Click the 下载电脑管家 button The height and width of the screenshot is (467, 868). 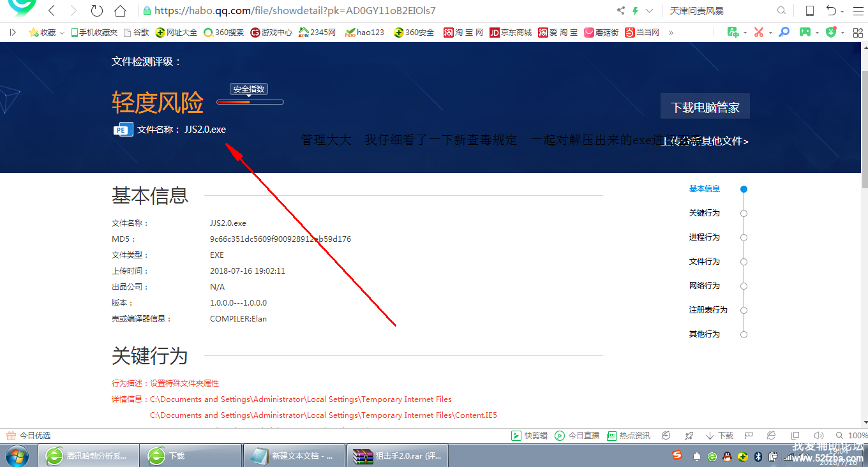[x=705, y=107]
